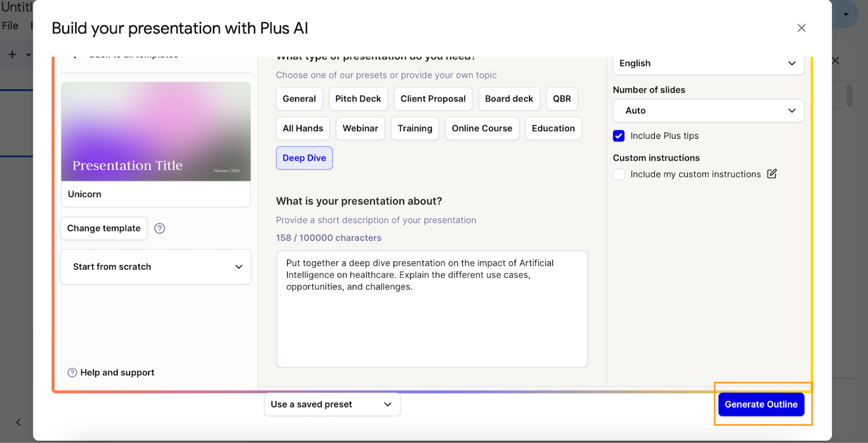Choose the Board deck preset

click(x=509, y=99)
